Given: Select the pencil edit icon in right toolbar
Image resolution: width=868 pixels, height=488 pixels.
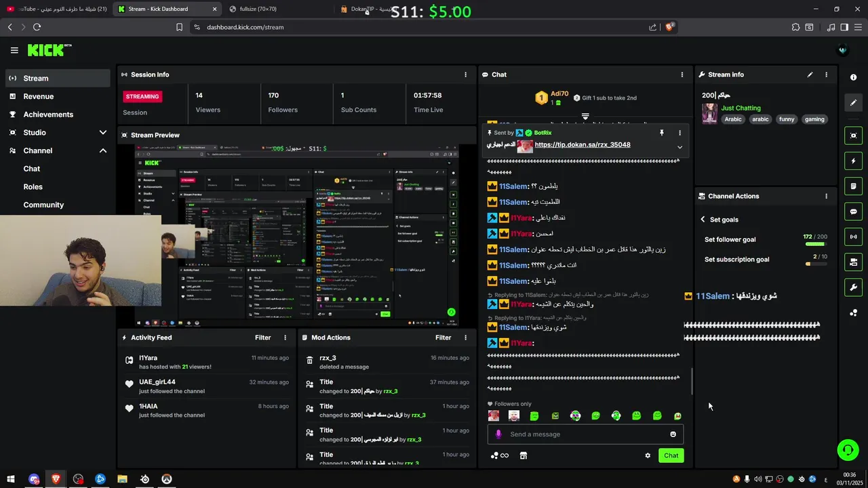Looking at the screenshot, I should click(x=854, y=102).
